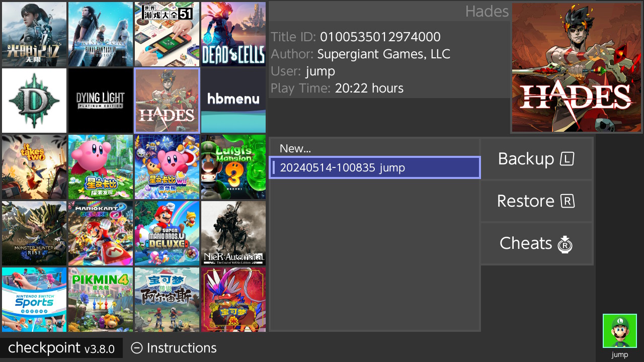Select the Mario Kart 8 Deluxe icon
This screenshot has width=644, height=362.
101,233
